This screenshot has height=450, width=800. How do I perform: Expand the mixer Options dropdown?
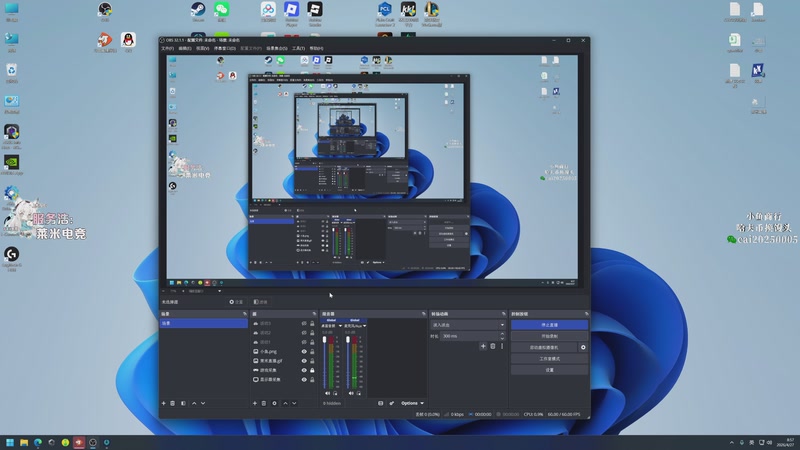point(411,403)
